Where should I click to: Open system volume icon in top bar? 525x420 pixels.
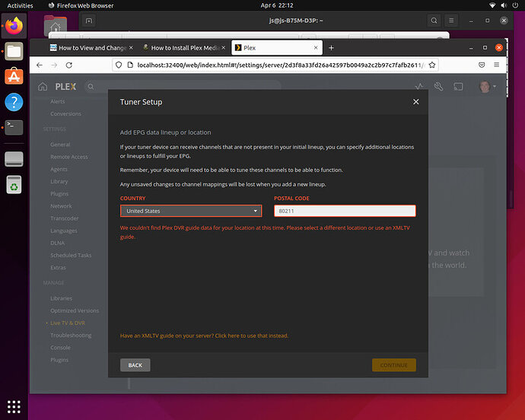pos(504,5)
